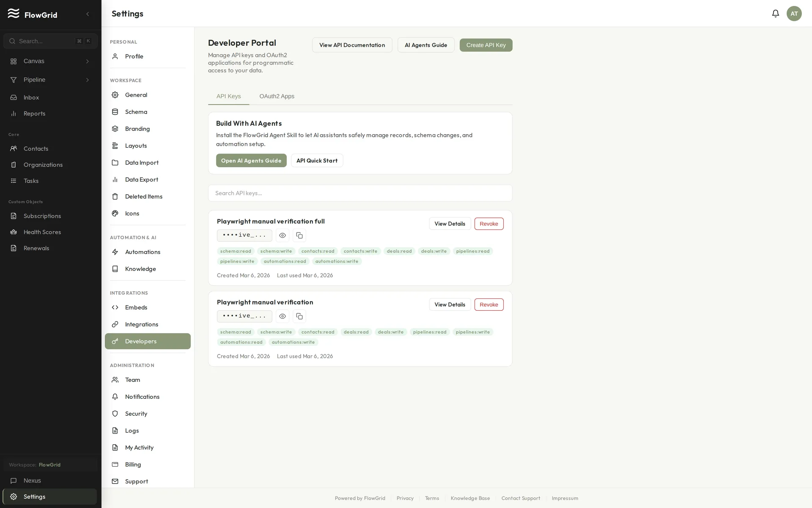Open the Contact Support footer link
Screen dimensions: 812x508
pyautogui.click(x=521, y=498)
